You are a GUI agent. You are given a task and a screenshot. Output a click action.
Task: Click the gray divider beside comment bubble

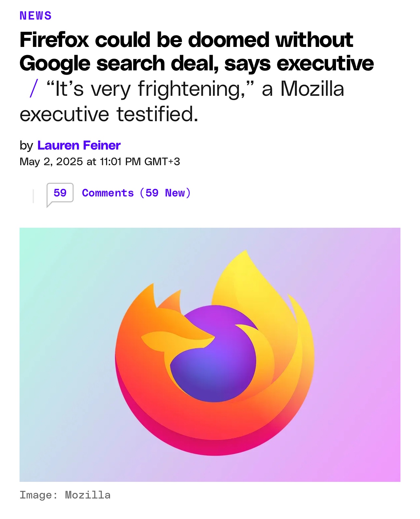33,196
